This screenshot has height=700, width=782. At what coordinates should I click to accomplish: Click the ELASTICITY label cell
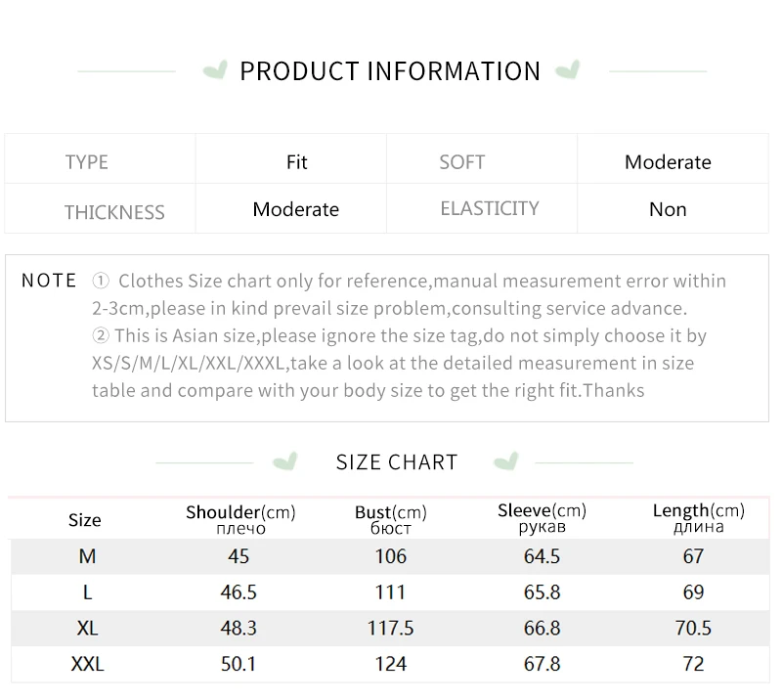pos(490,208)
